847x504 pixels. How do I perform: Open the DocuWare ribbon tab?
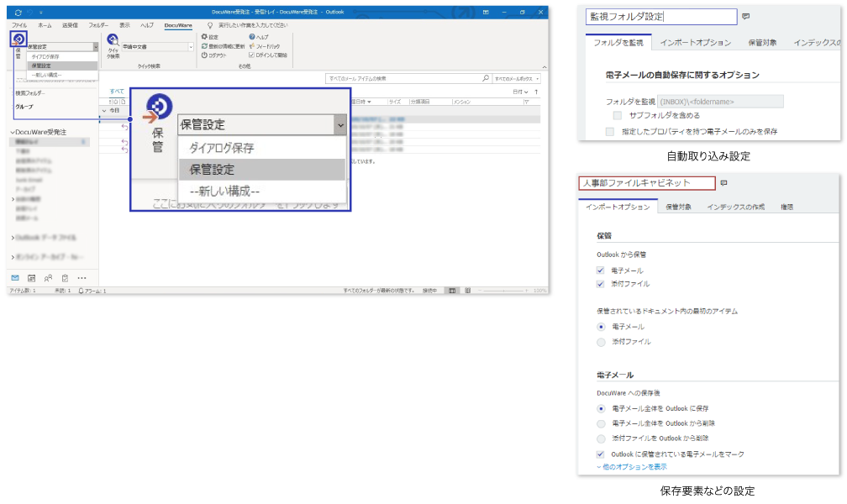[x=177, y=26]
